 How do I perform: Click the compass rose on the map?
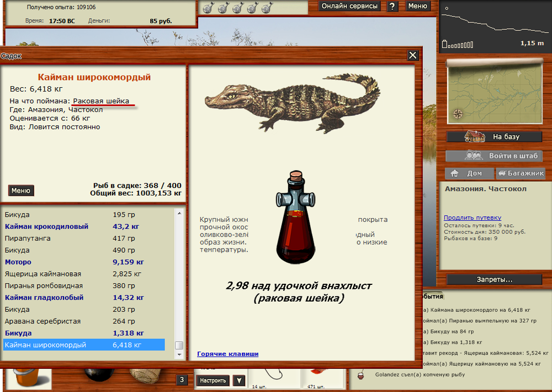[458, 114]
